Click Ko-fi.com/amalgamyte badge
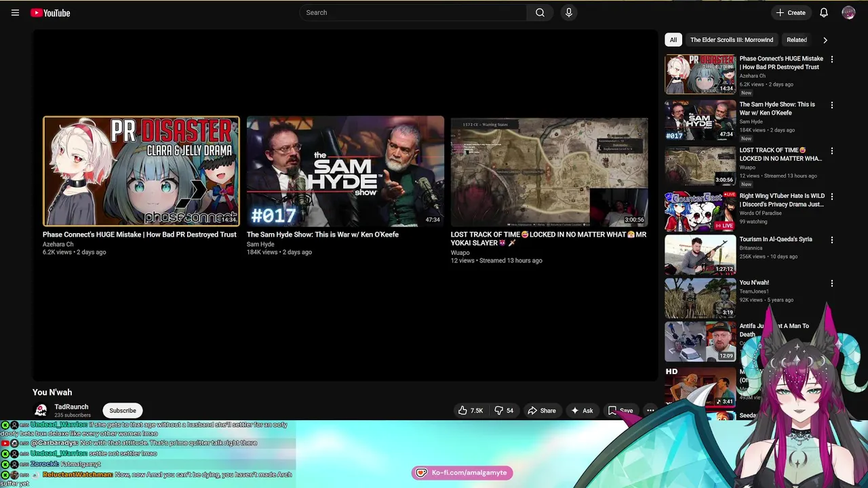 [x=462, y=472]
